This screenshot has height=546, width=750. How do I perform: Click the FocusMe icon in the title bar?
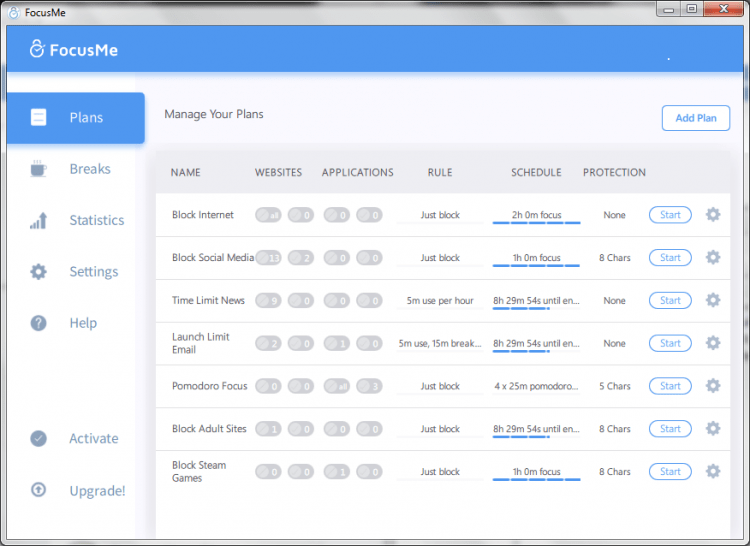[14, 12]
